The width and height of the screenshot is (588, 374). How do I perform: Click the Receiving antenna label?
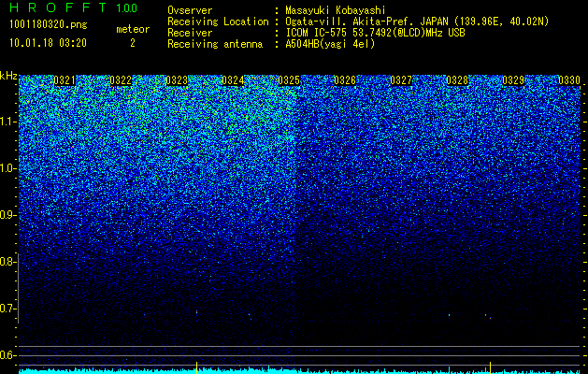point(215,44)
